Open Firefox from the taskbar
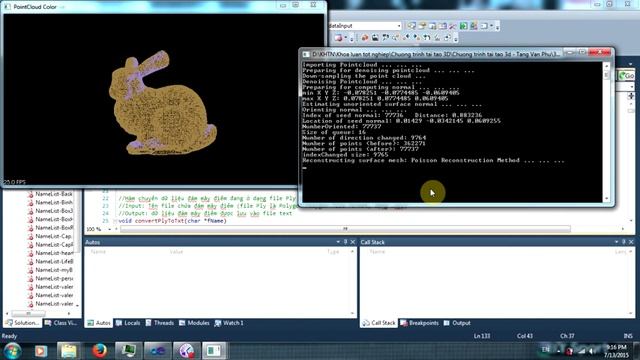The height and width of the screenshot is (360, 640). pos(99,351)
